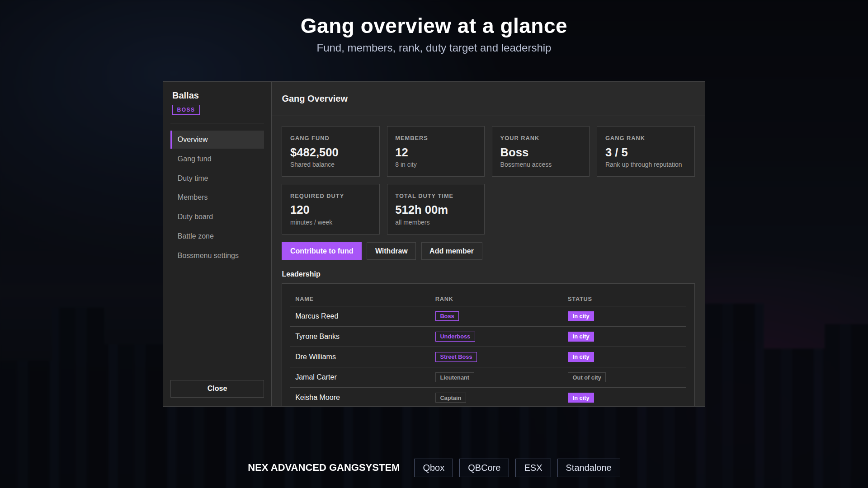The width and height of the screenshot is (868, 488).
Task: Click the Required Duty 120 card
Action: pyautogui.click(x=330, y=209)
